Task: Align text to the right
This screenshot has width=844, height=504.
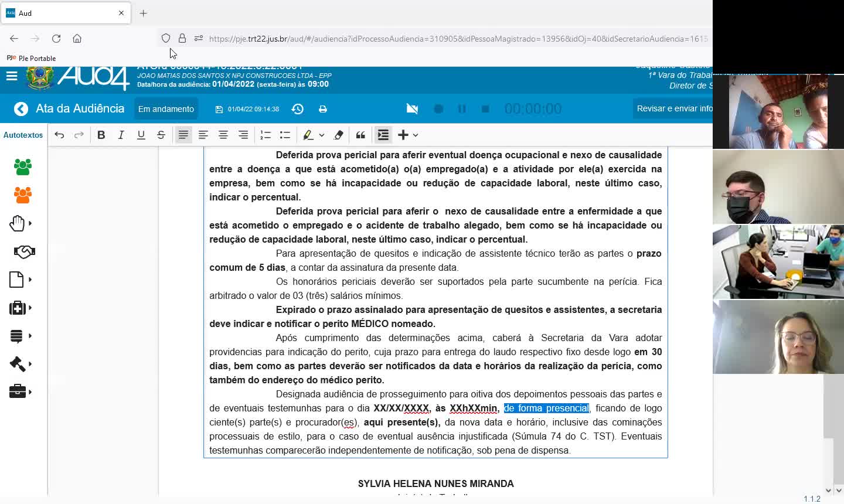Action: 243,135
